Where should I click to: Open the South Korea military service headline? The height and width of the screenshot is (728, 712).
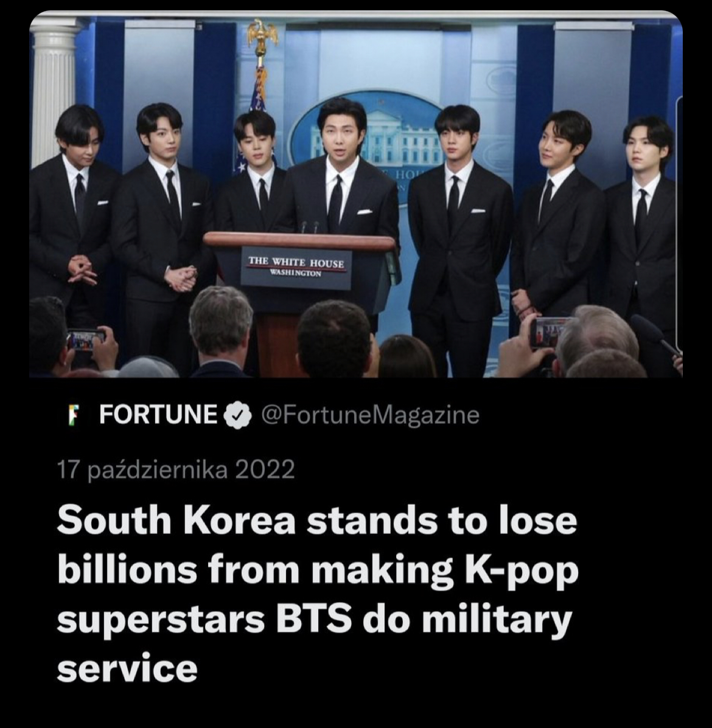pyautogui.click(x=318, y=594)
